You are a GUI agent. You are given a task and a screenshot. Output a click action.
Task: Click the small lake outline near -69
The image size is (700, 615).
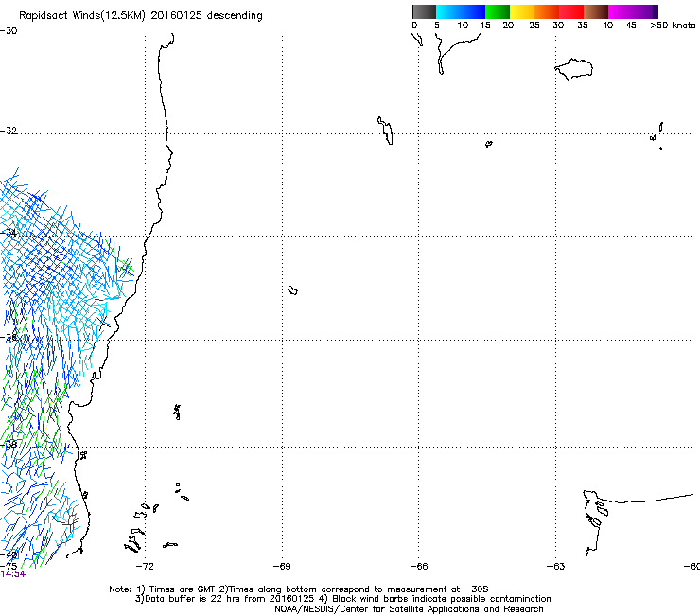(293, 290)
